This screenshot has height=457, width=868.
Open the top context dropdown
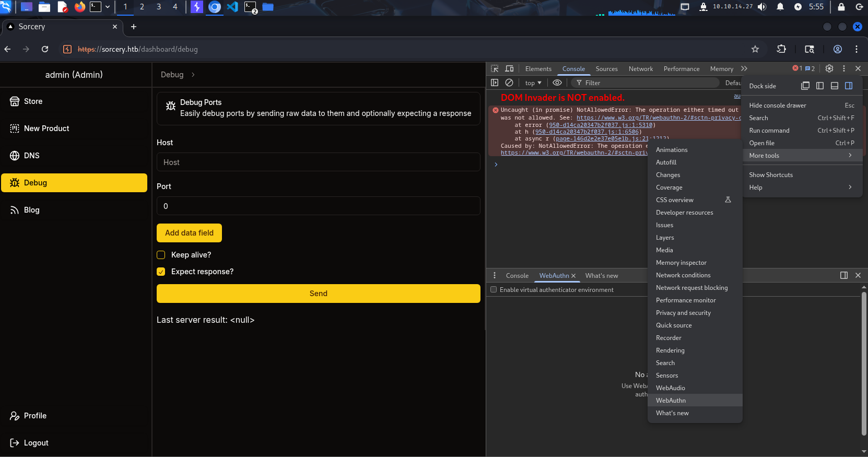533,83
